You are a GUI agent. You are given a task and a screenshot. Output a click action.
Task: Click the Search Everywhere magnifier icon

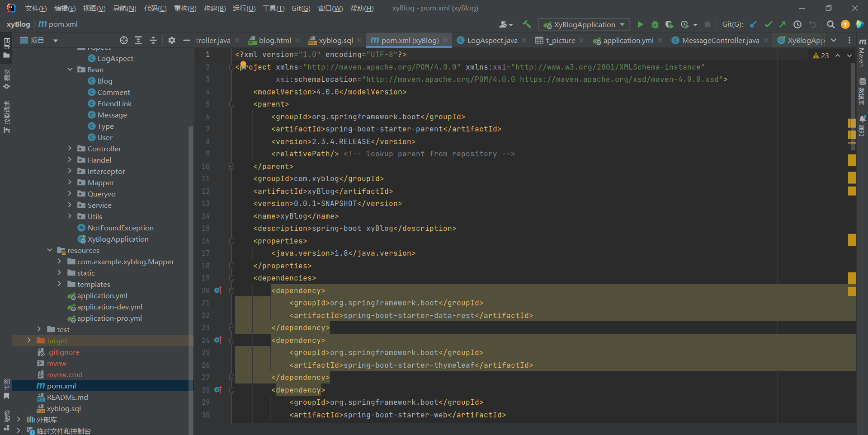tap(830, 24)
